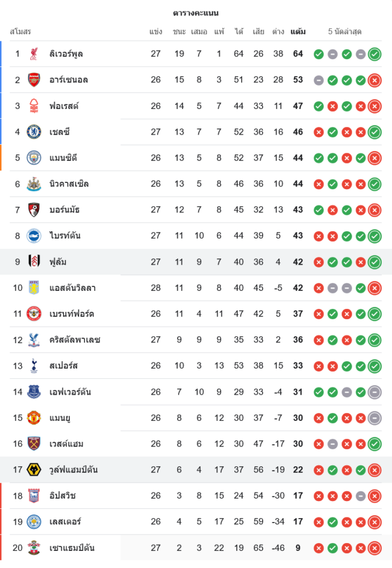Viewport: 392px width, 568px height.
Task: Sort table by ต่าง column header
Action: point(278,32)
